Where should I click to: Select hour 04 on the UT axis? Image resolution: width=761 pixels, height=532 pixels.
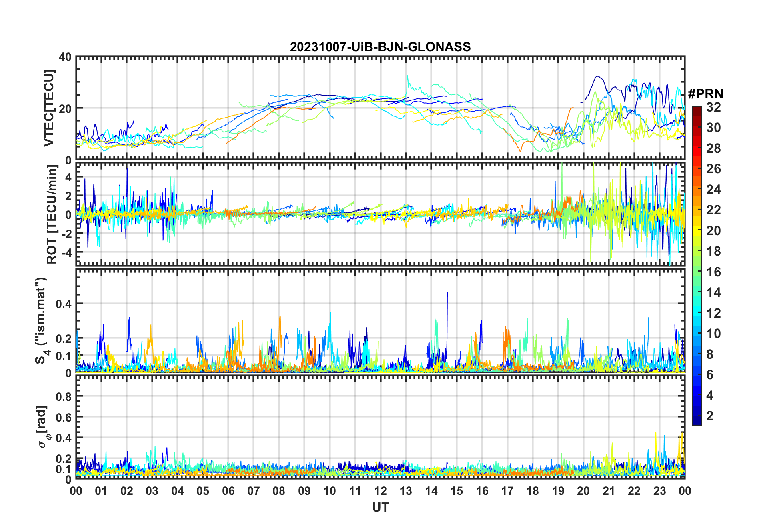(x=178, y=491)
